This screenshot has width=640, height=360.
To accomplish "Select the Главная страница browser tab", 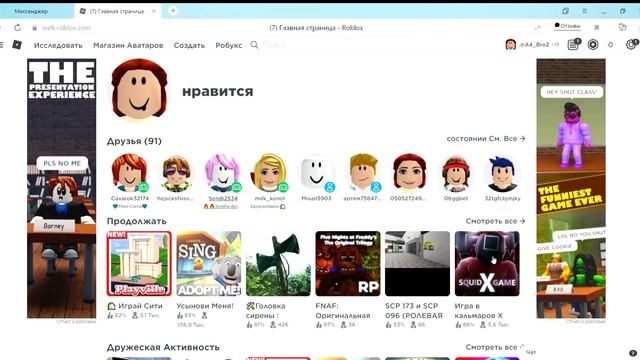I will pyautogui.click(x=117, y=11).
